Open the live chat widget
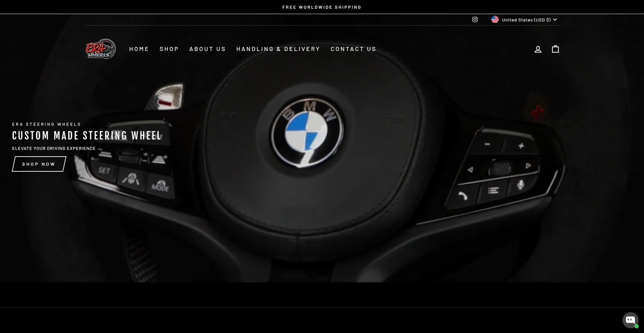The height and width of the screenshot is (333, 644). 630,320
